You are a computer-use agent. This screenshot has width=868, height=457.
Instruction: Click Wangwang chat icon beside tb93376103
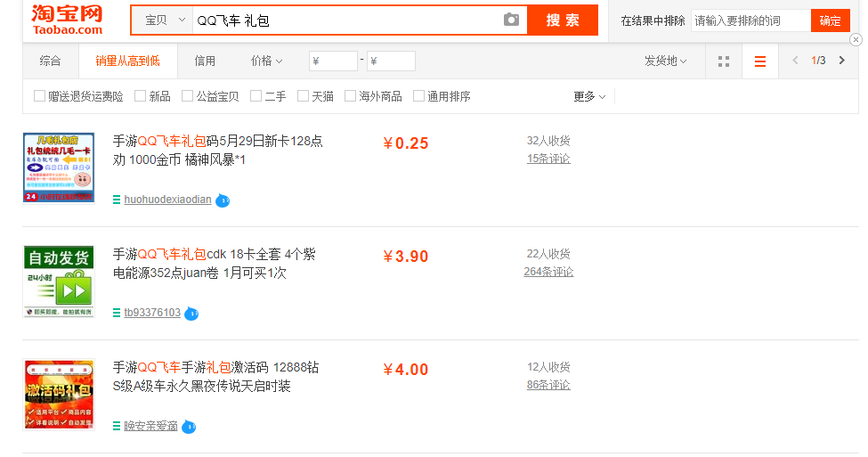[191, 314]
